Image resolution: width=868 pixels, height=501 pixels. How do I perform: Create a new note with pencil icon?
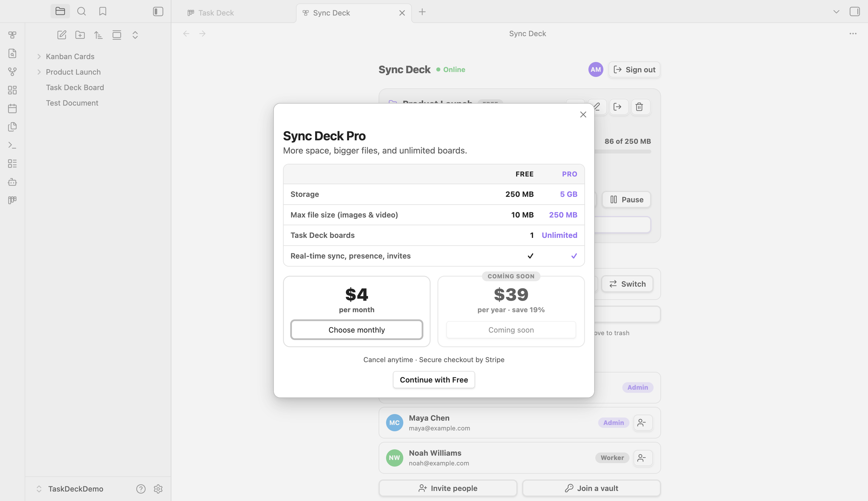pos(62,35)
